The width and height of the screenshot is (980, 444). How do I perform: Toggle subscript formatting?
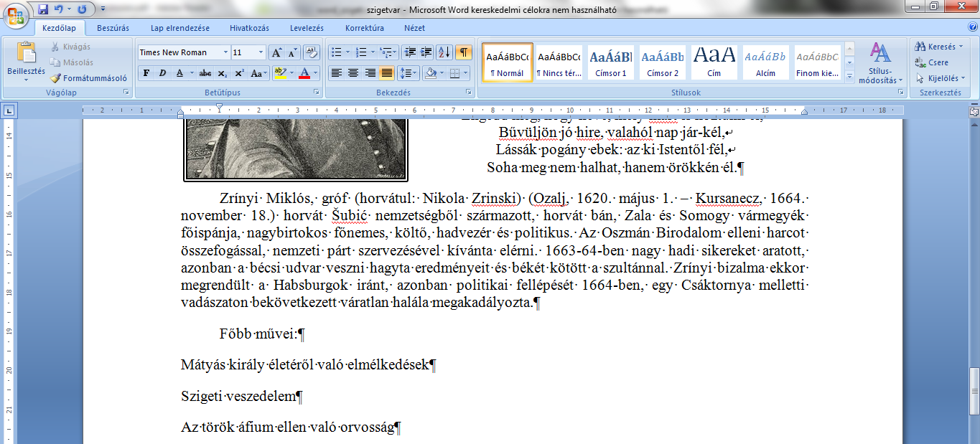point(223,73)
